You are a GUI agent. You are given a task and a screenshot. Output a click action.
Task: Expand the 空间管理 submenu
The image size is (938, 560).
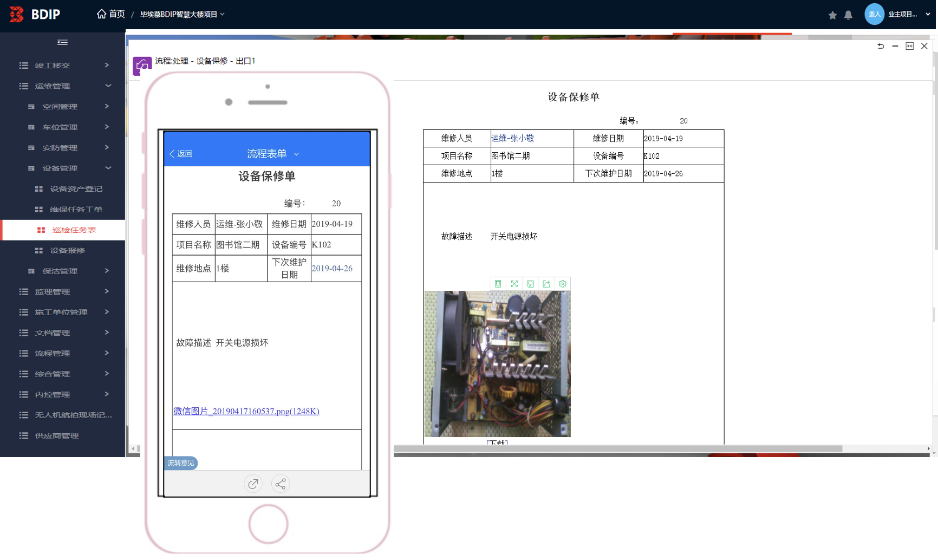(x=107, y=107)
